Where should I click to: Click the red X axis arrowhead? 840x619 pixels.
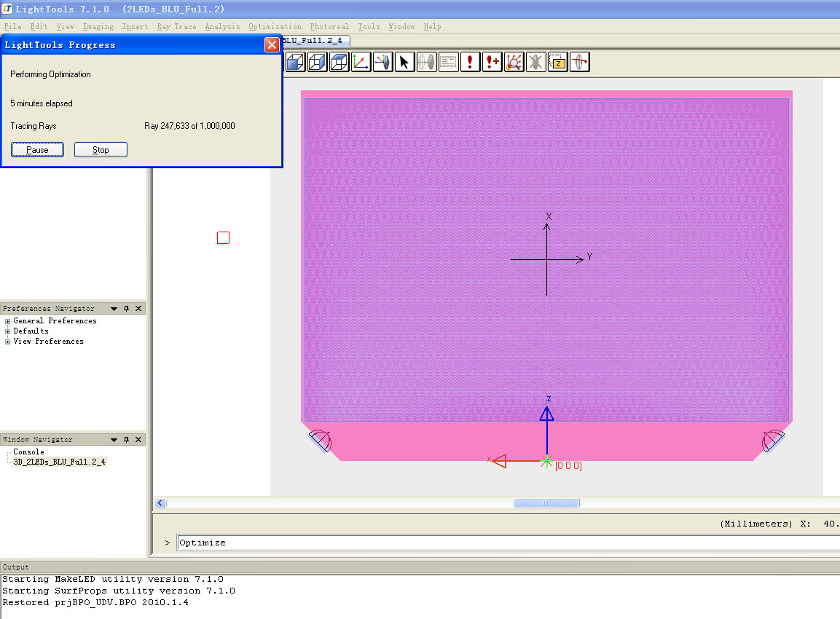click(499, 460)
